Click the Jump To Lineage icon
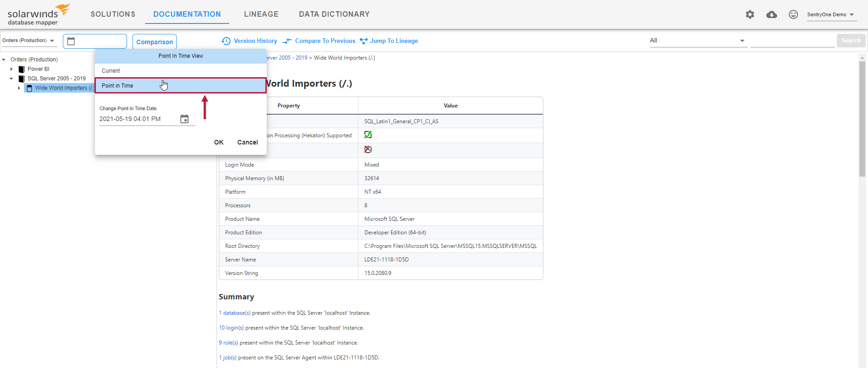Screen dimensions: 868x368 [x=363, y=41]
